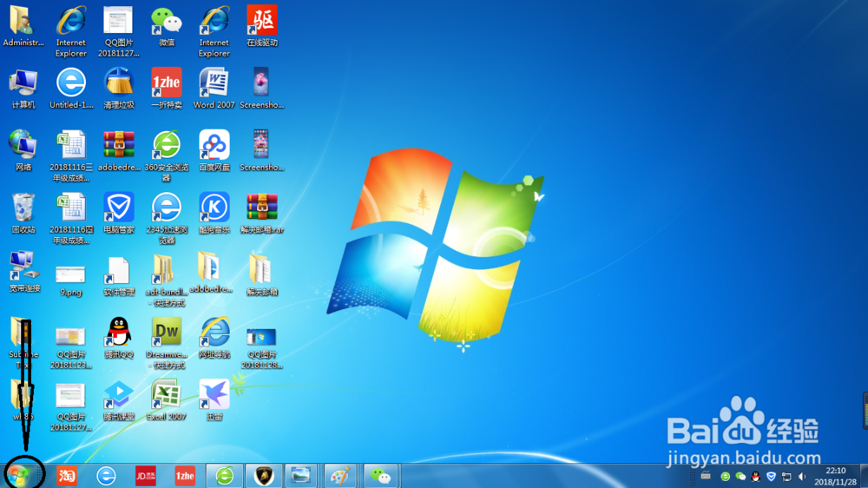Open the adobedre... folder on desktop

(211, 273)
